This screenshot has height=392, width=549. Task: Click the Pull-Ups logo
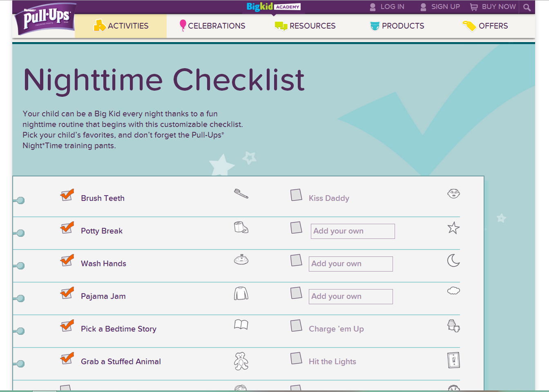coord(46,18)
